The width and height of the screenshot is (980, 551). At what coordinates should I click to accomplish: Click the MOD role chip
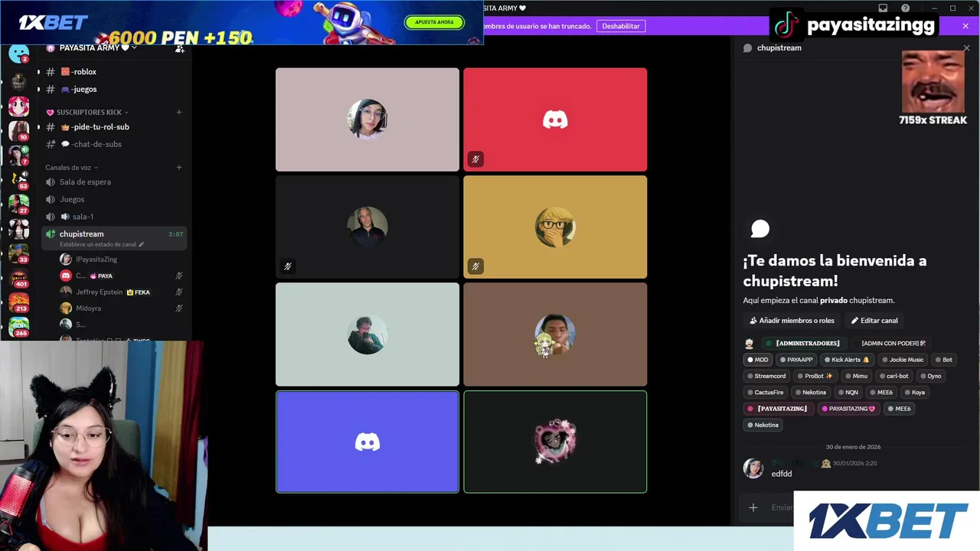(758, 360)
